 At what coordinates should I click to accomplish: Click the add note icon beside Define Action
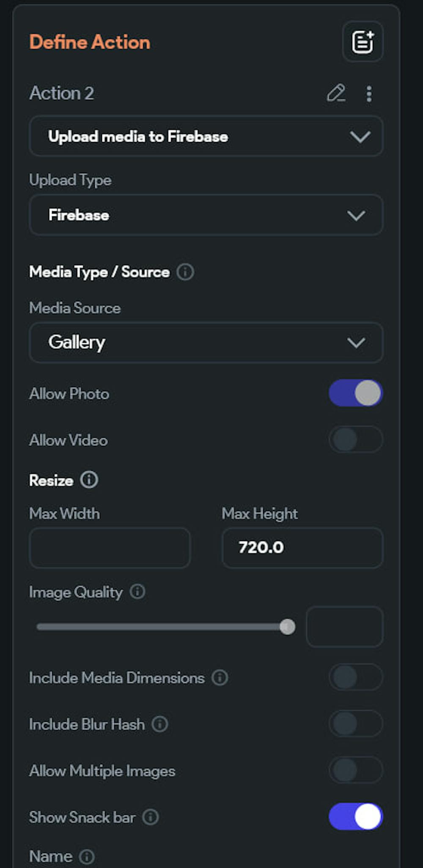[363, 42]
